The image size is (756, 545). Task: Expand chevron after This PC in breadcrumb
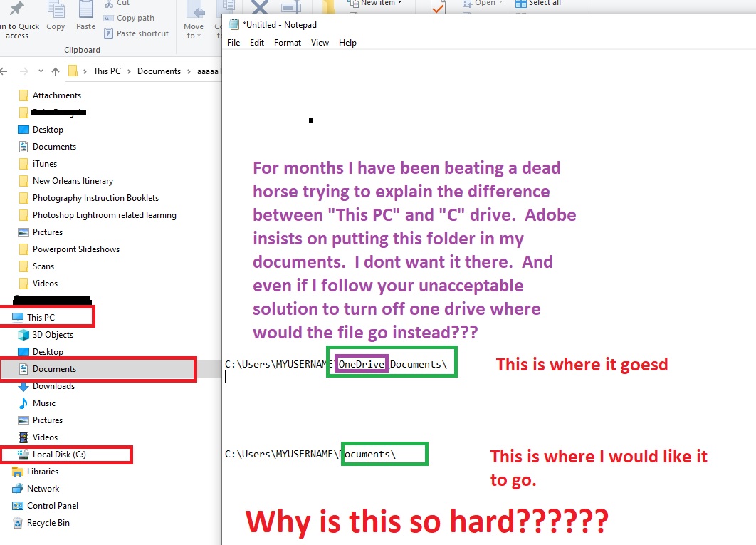[130, 71]
